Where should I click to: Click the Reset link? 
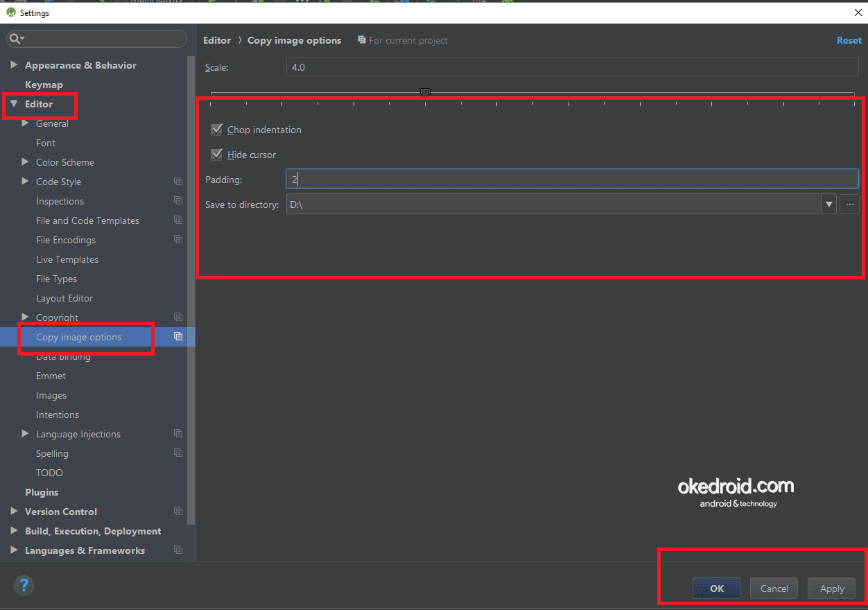(x=849, y=40)
